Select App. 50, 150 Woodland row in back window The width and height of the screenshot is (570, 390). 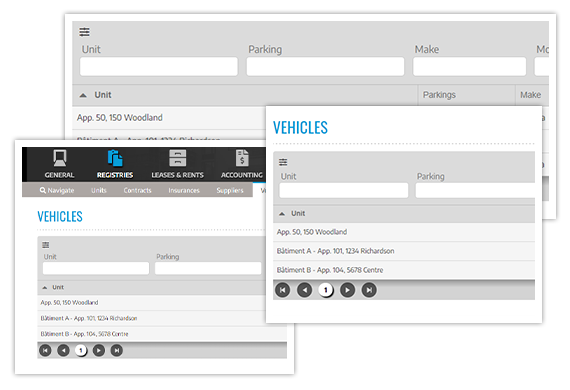point(169,118)
